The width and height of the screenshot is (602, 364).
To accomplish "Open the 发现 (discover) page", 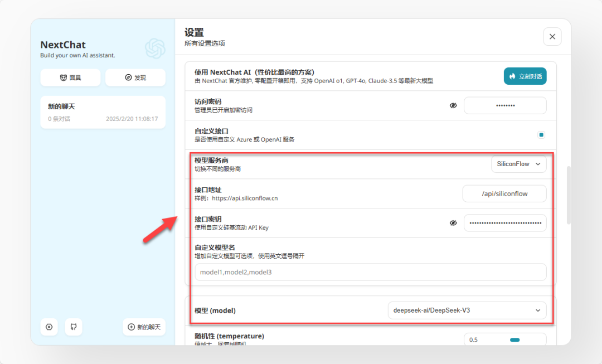I will 135,77.
